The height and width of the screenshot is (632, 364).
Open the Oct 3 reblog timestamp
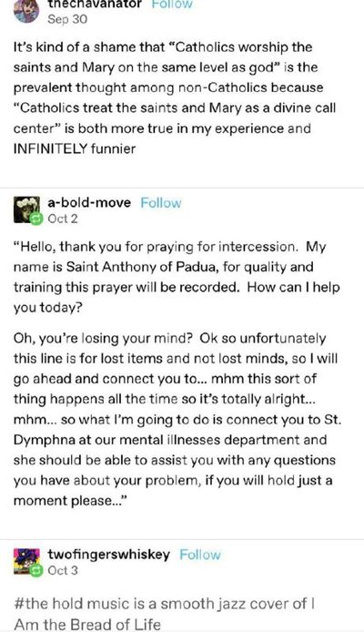click(63, 570)
